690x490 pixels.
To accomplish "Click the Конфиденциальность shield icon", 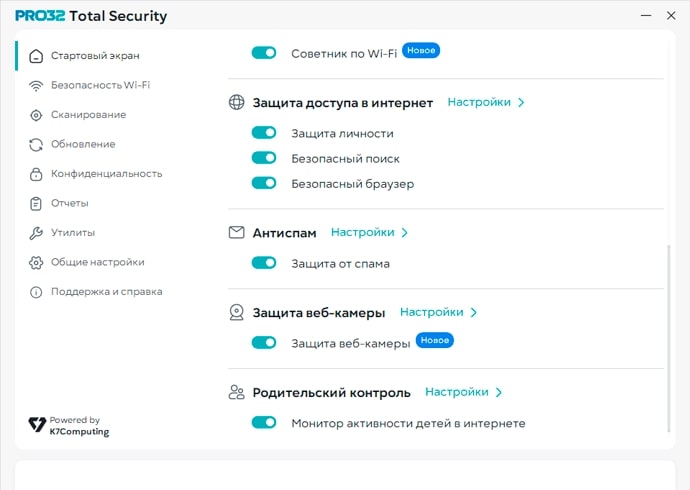I will coord(37,174).
